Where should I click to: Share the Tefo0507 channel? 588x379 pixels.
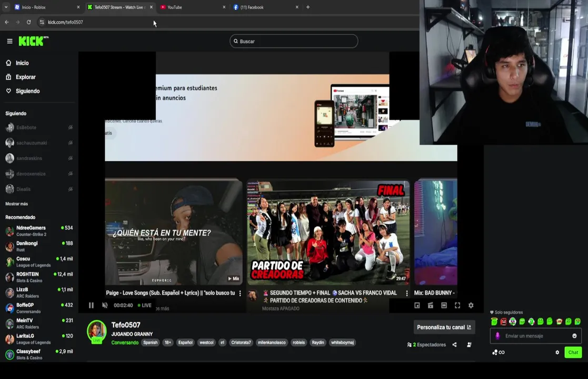point(454,344)
